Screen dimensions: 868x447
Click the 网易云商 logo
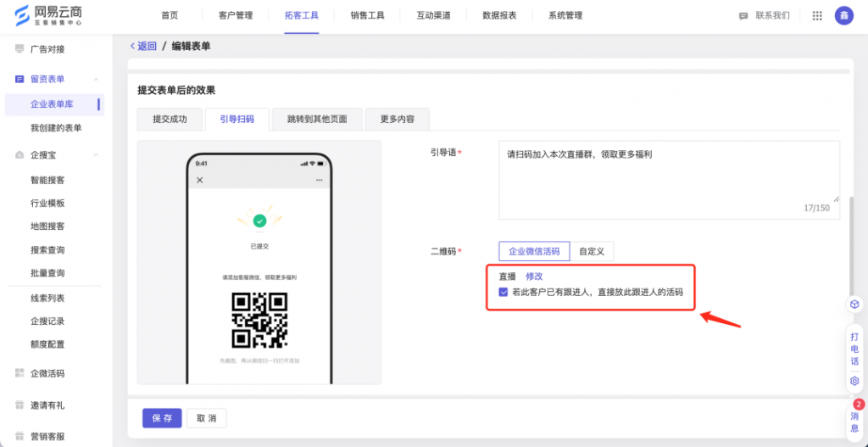point(47,16)
